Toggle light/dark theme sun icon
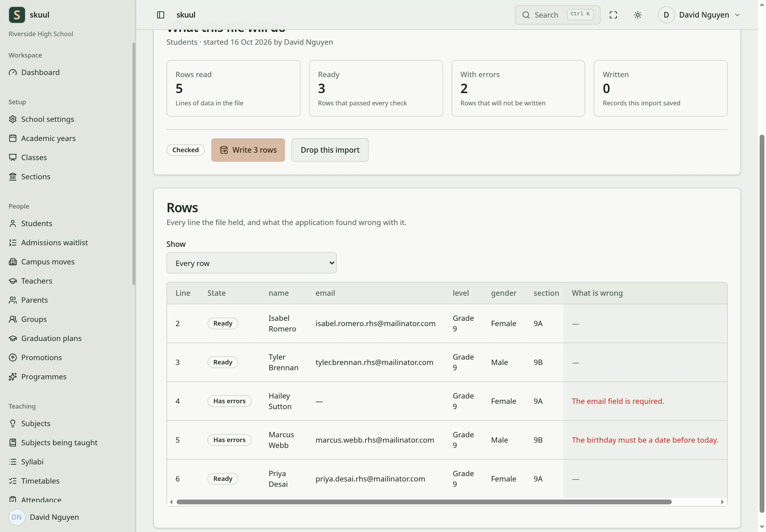The height and width of the screenshot is (532, 766). 637,15
